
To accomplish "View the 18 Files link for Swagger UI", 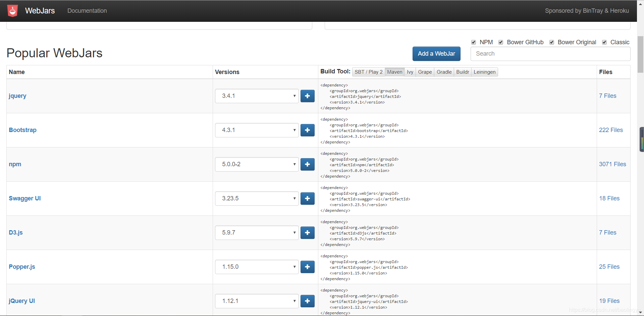I will [609, 198].
